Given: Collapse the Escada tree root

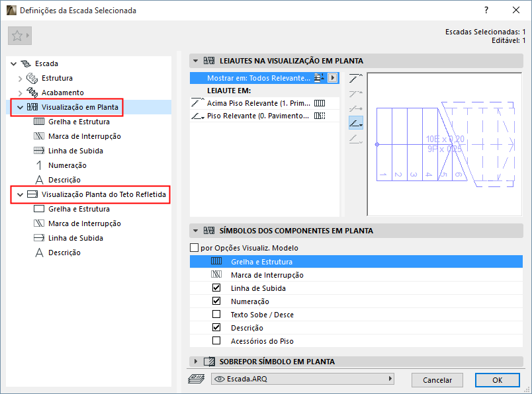Looking at the screenshot, I should point(14,63).
